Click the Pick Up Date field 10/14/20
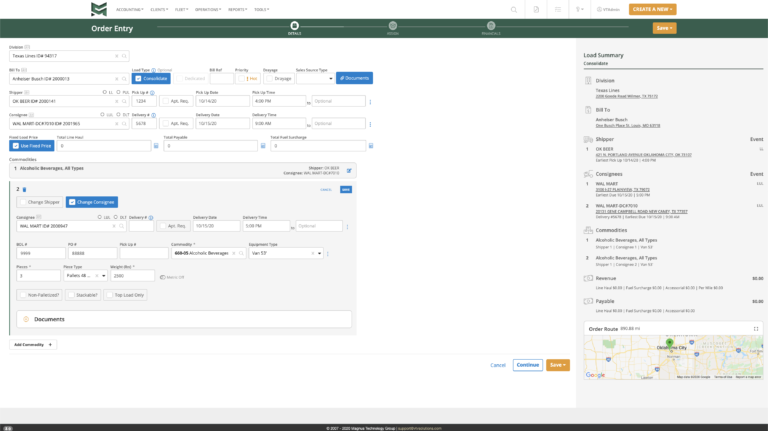This screenshot has height=431, width=768. pyautogui.click(x=222, y=101)
